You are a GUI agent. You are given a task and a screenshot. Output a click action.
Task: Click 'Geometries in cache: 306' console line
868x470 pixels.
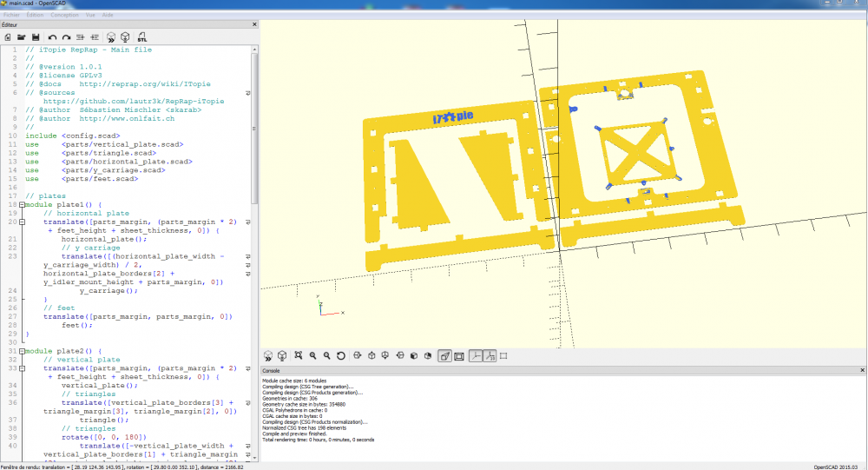click(x=290, y=399)
